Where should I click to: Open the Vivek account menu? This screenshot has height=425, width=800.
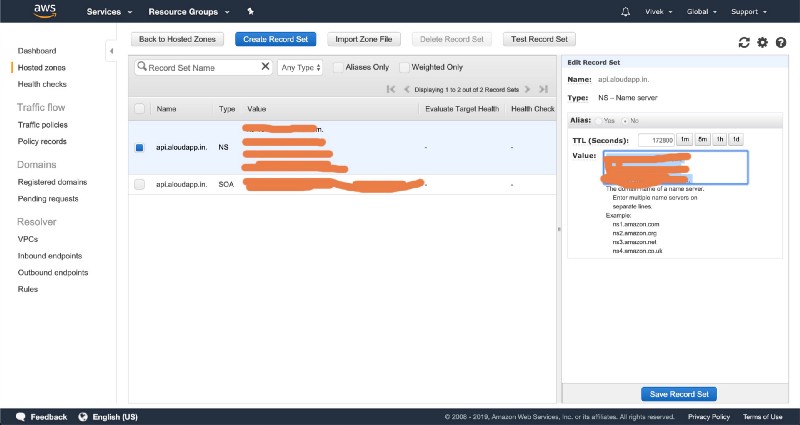point(659,12)
